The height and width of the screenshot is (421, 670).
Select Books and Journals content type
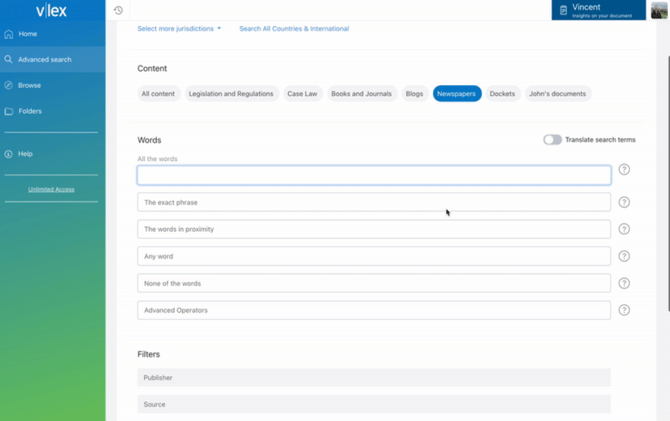[x=361, y=94]
